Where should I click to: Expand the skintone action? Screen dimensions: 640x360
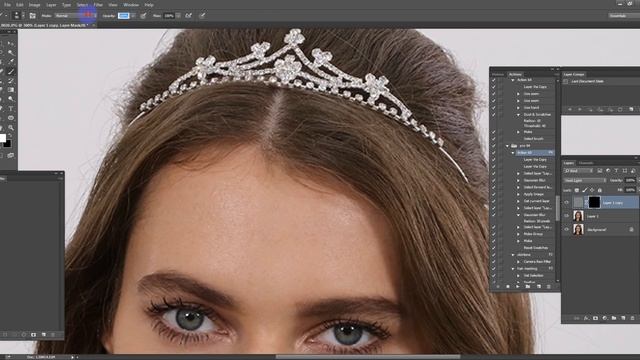point(513,255)
